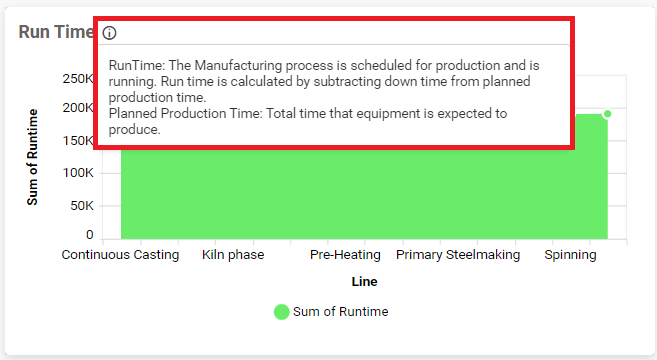Click the Spinning axis label

[x=570, y=255]
